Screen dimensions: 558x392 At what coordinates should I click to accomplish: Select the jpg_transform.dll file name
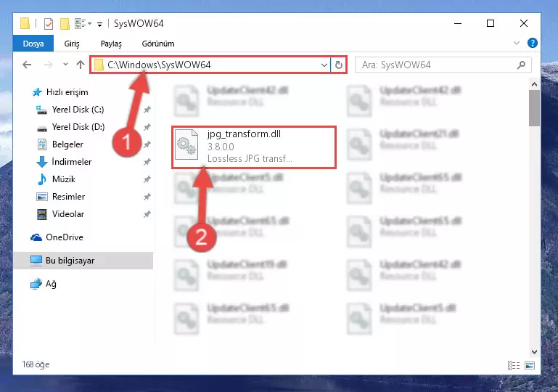[x=244, y=134]
